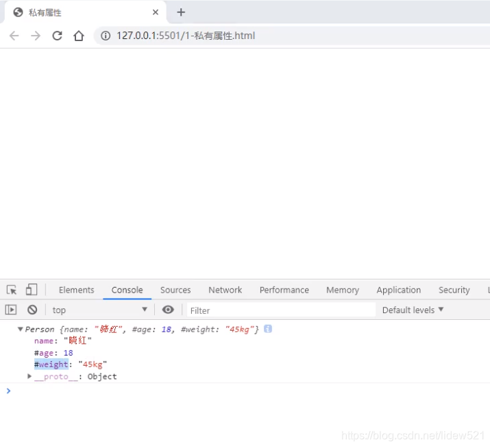This screenshot has width=490, height=448.
Task: Click the browser back arrow
Action: pos(14,36)
